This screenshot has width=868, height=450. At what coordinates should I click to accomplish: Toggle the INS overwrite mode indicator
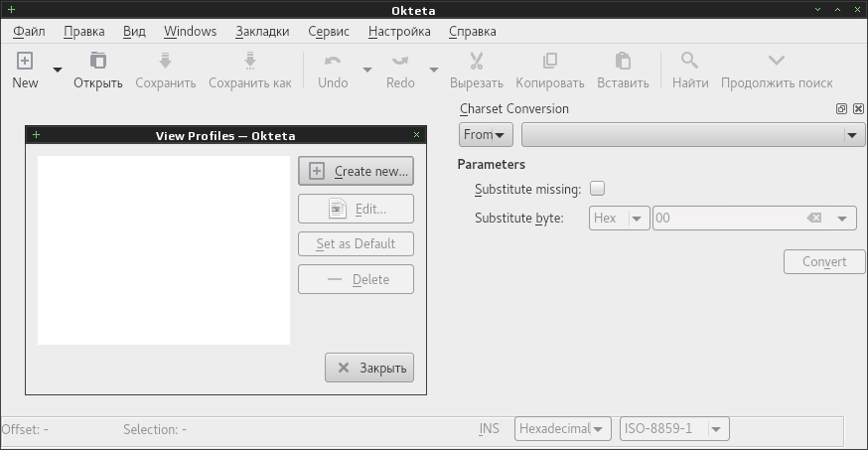click(489, 429)
